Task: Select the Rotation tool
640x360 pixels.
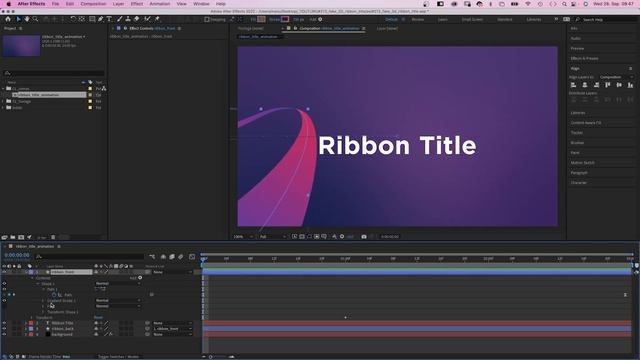Action: (73, 19)
